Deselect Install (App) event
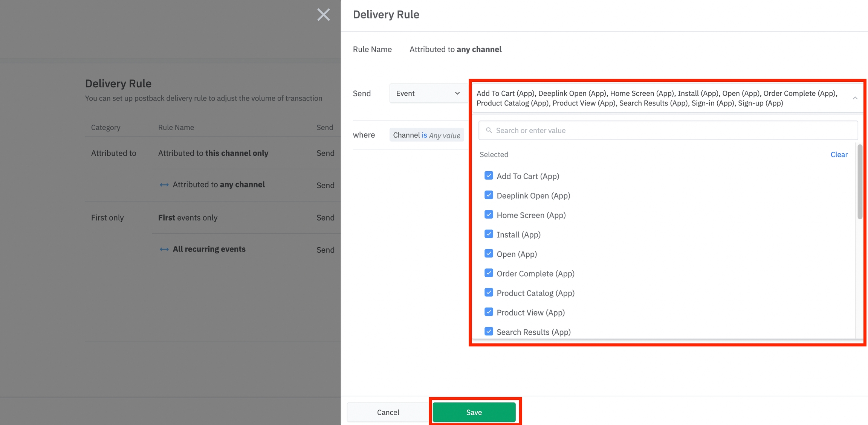 point(489,234)
